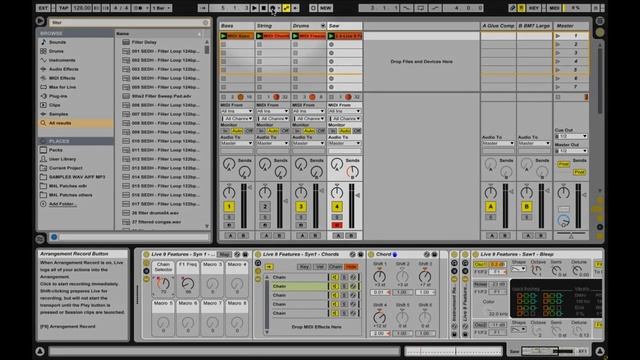Open the Saw track Audio To dropdown

[x=344, y=143]
